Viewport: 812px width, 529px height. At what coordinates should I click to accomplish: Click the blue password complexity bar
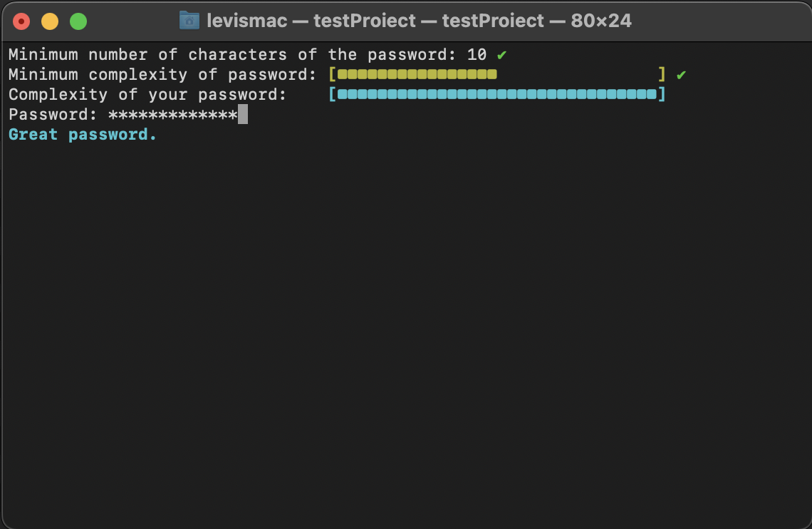click(x=495, y=94)
